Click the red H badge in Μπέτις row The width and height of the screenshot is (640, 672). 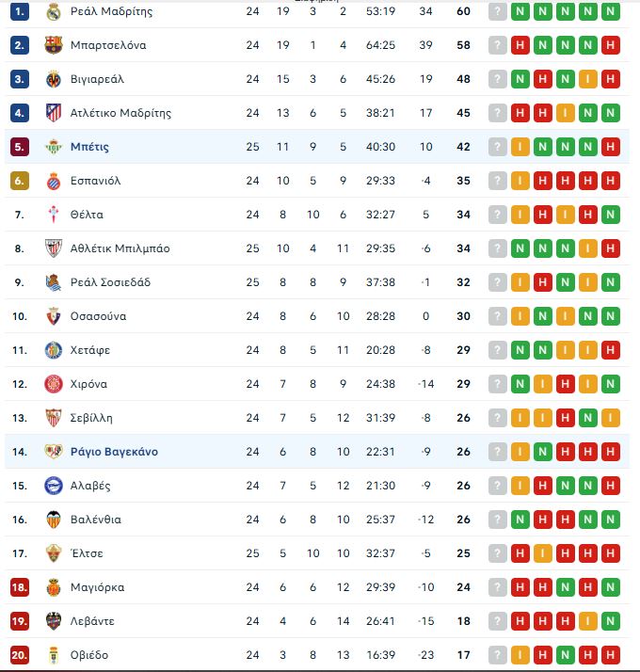(x=612, y=147)
